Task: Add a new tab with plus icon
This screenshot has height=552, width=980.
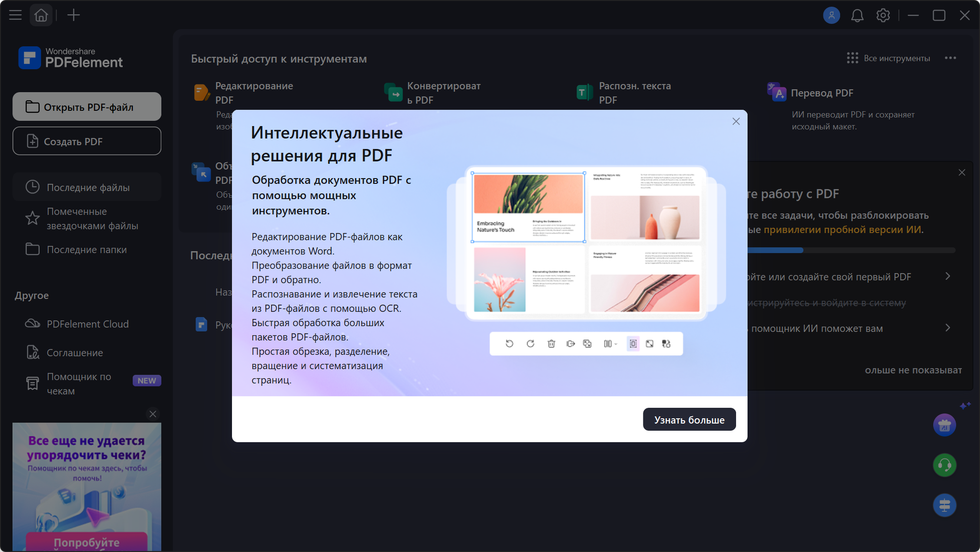Action: [74, 15]
